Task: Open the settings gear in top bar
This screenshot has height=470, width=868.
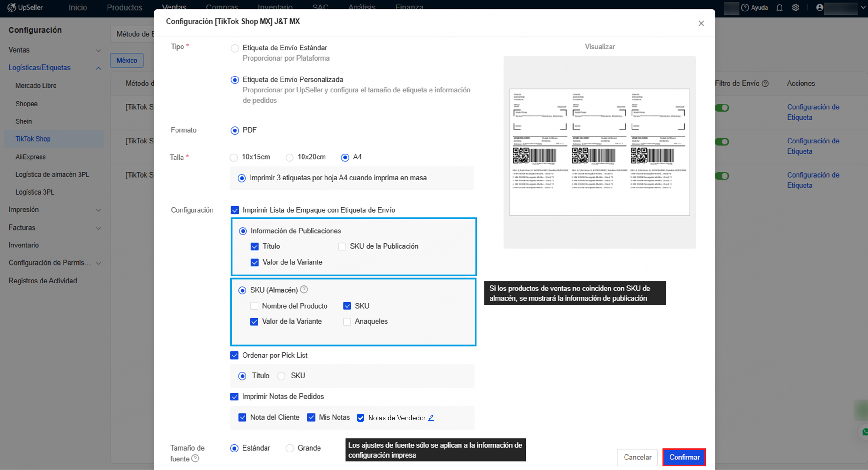Action: click(x=796, y=7)
